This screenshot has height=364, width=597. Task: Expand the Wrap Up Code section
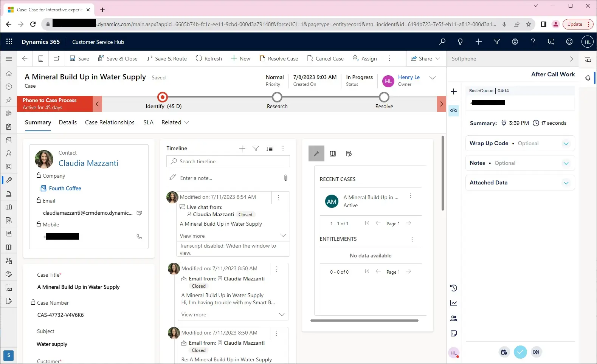click(x=566, y=144)
